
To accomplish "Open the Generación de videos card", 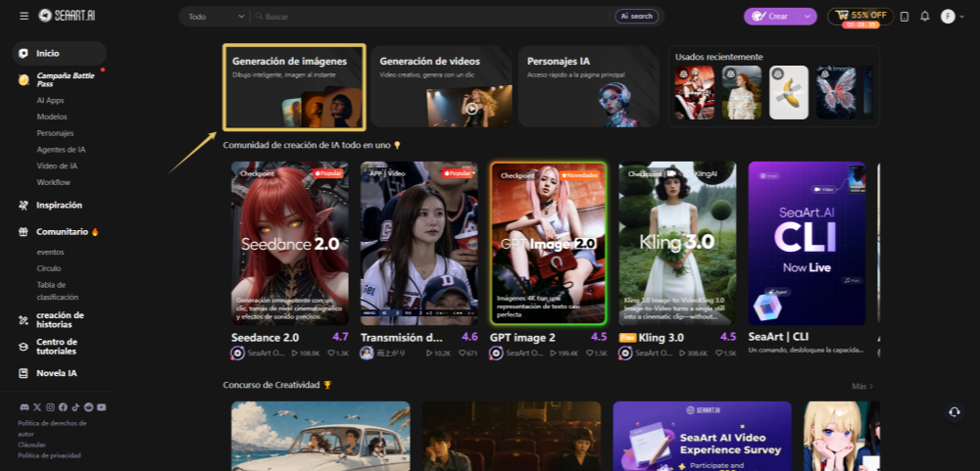I will point(441,87).
